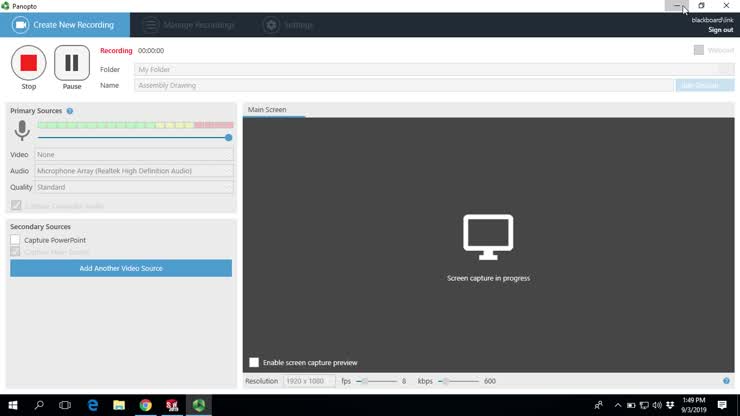The width and height of the screenshot is (740, 416).
Task: Click the help icon at bottom right
Action: click(x=726, y=381)
